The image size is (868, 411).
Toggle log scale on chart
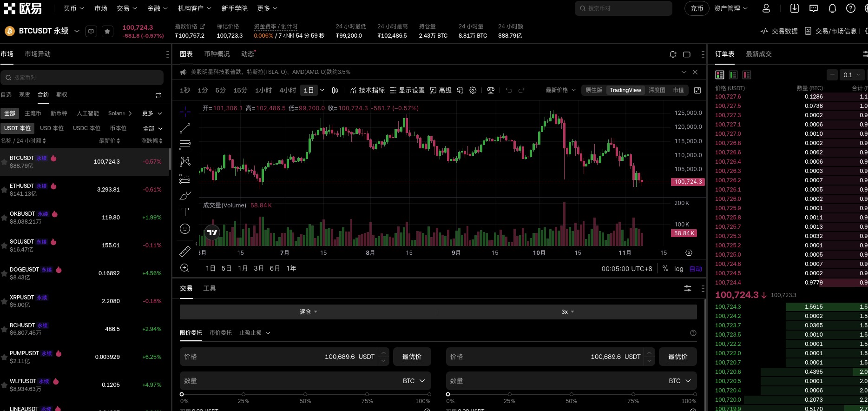(x=678, y=269)
